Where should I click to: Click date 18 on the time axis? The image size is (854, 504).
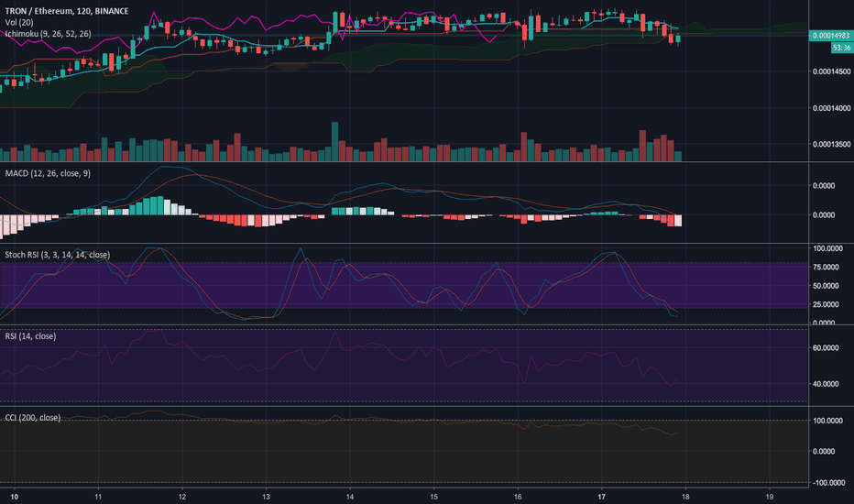point(685,497)
